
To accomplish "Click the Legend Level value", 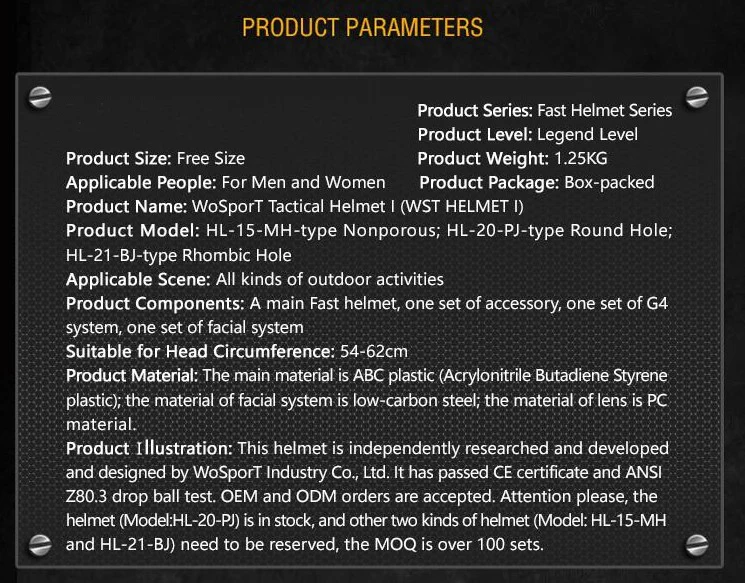I will pos(587,135).
